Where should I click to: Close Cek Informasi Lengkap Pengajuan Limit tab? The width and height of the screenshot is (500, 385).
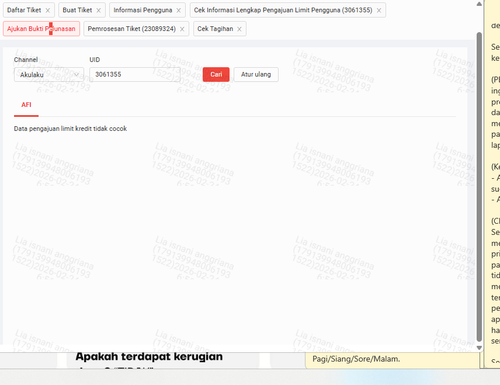pos(379,10)
